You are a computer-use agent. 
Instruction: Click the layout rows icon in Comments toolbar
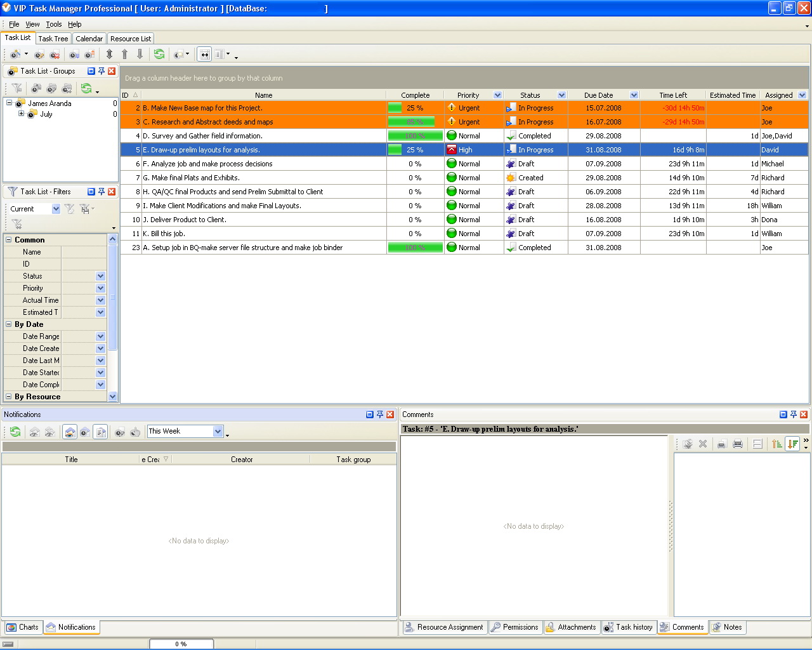[x=757, y=444]
